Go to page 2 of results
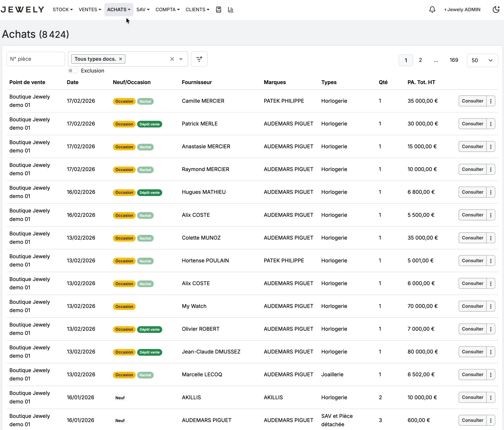Screen dimensions: 504x430 [420, 60]
